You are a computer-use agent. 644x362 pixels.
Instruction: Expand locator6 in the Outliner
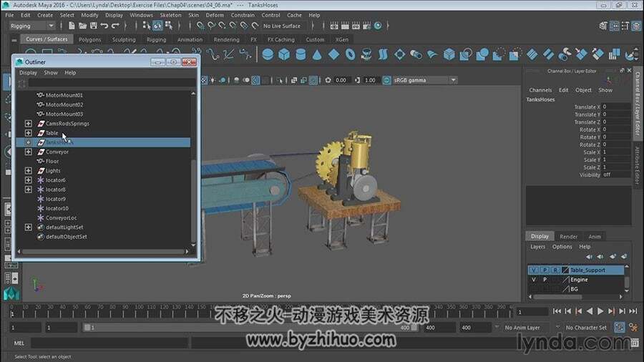pos(29,180)
